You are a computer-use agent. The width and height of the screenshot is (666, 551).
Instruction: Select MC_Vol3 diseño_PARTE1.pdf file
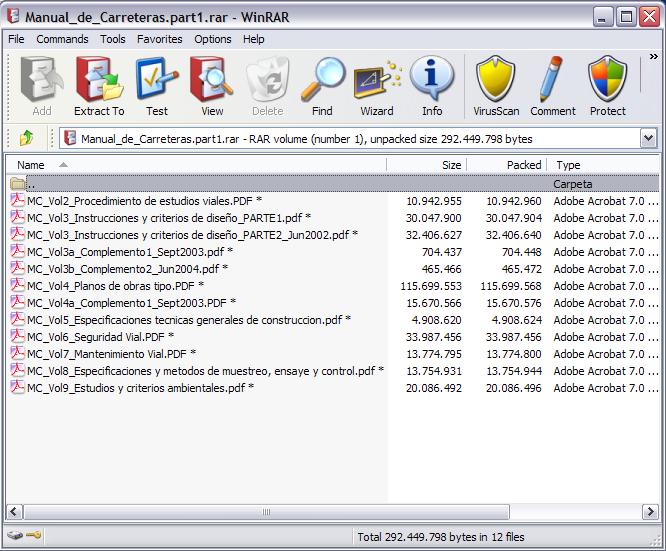pos(169,218)
